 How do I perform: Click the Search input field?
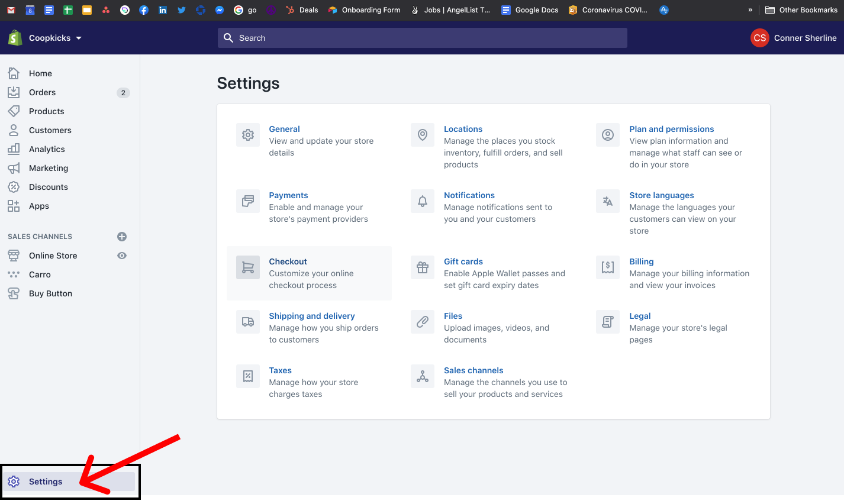point(422,38)
